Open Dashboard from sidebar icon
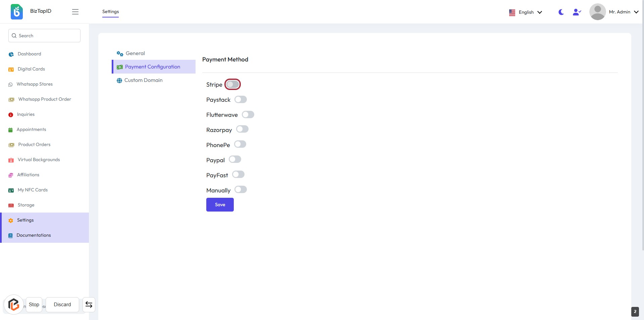This screenshot has width=644, height=320. (11, 54)
